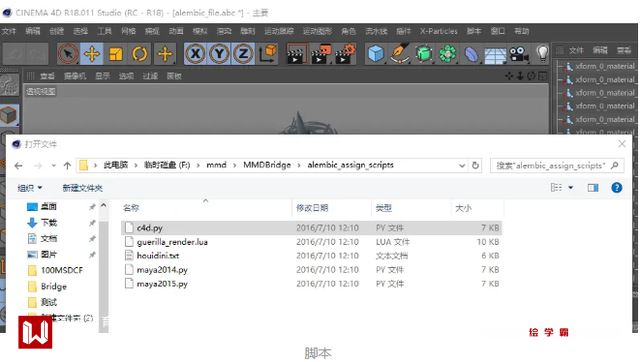This screenshot has height=362, width=640.
Task: Refresh the folder listing
Action: 475,165
